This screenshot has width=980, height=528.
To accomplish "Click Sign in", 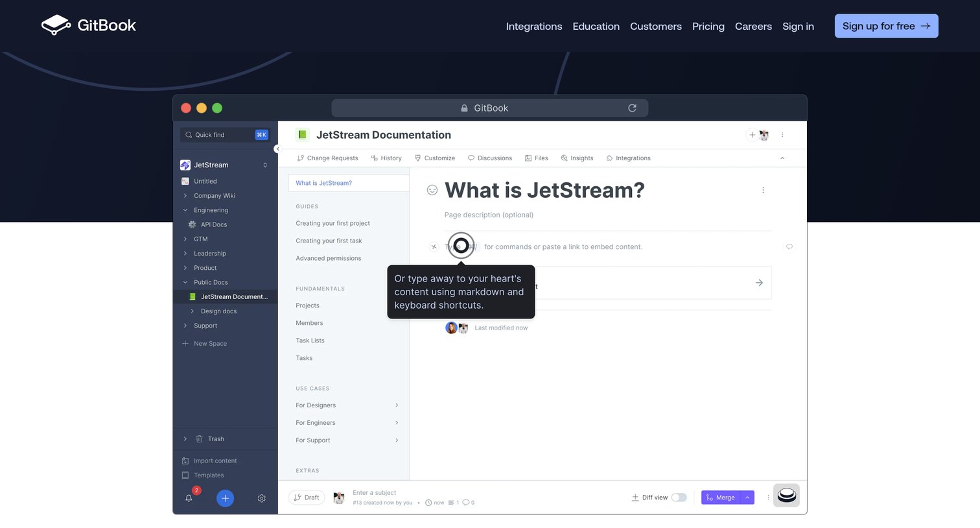I will pos(798,27).
